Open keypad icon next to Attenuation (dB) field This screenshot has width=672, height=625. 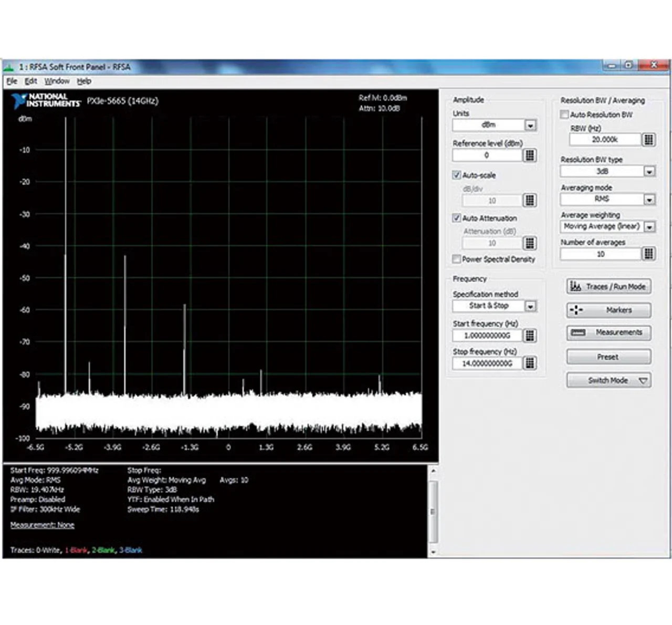pos(530,243)
